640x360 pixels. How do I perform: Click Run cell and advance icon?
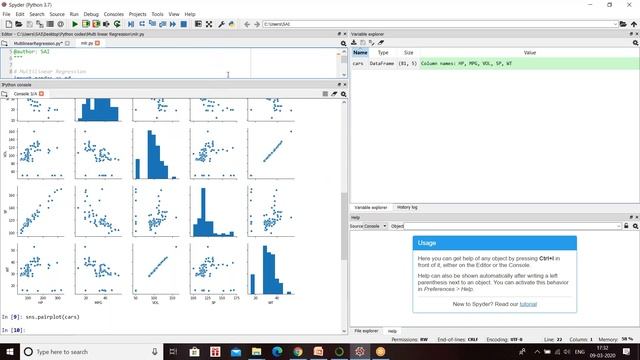pos(96,24)
